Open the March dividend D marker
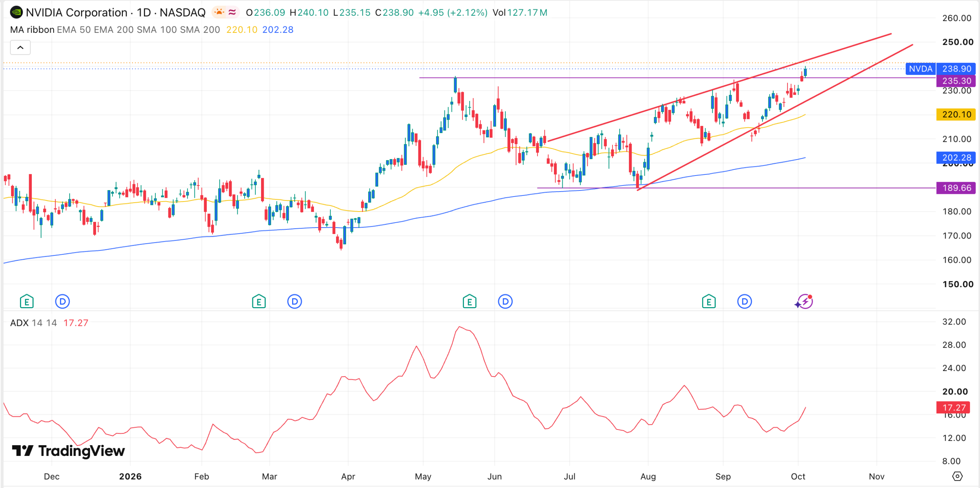The width and height of the screenshot is (980, 488). coord(294,302)
